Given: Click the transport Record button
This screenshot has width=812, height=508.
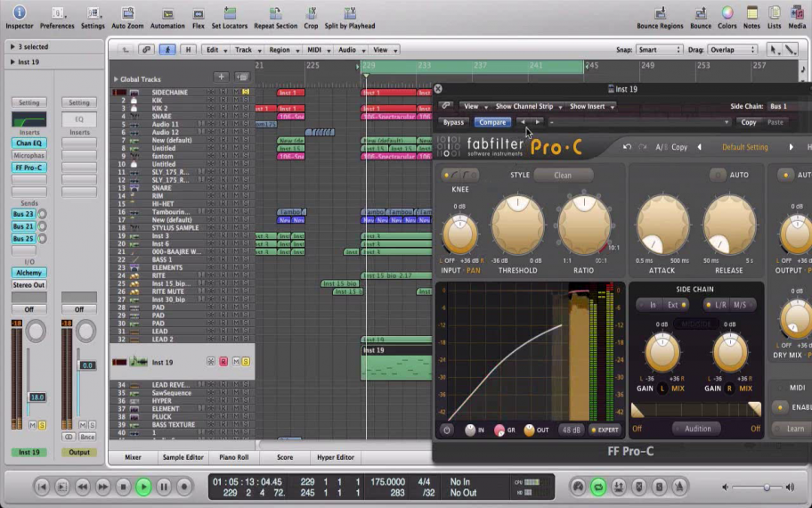Looking at the screenshot, I should click(183, 487).
